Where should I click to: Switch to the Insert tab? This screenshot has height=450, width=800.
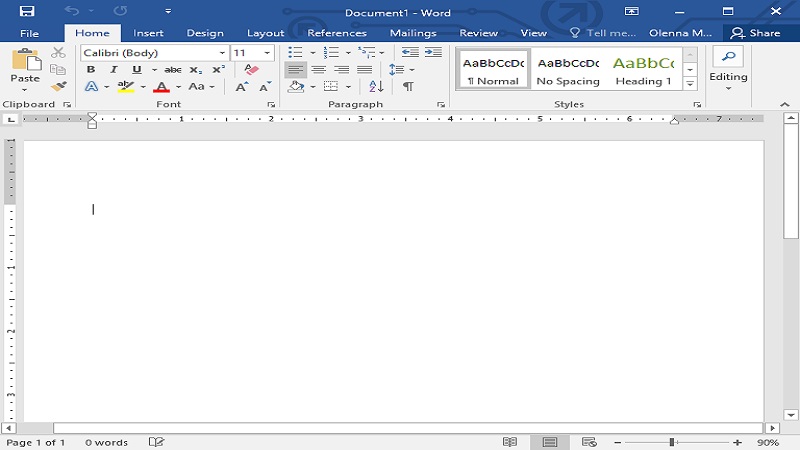click(x=148, y=33)
